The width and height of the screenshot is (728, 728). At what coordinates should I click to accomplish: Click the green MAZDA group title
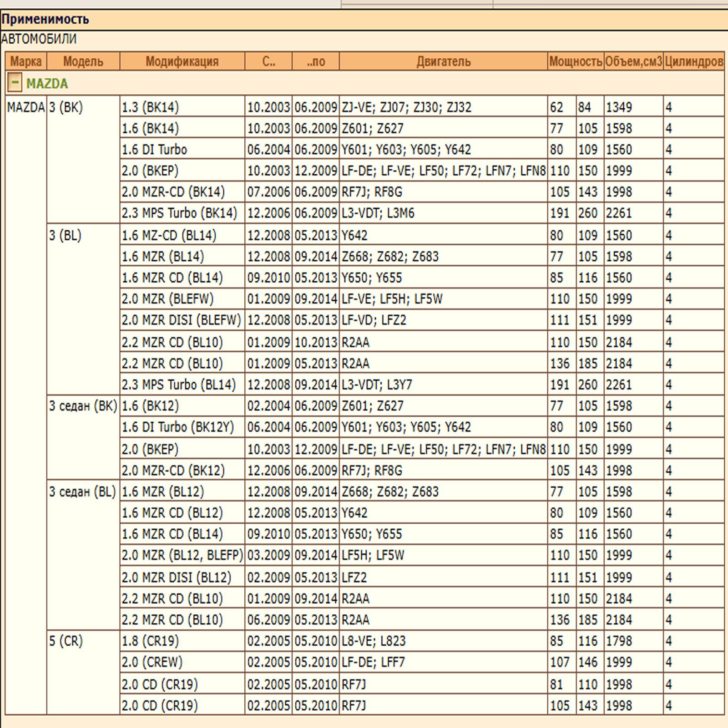(47, 84)
